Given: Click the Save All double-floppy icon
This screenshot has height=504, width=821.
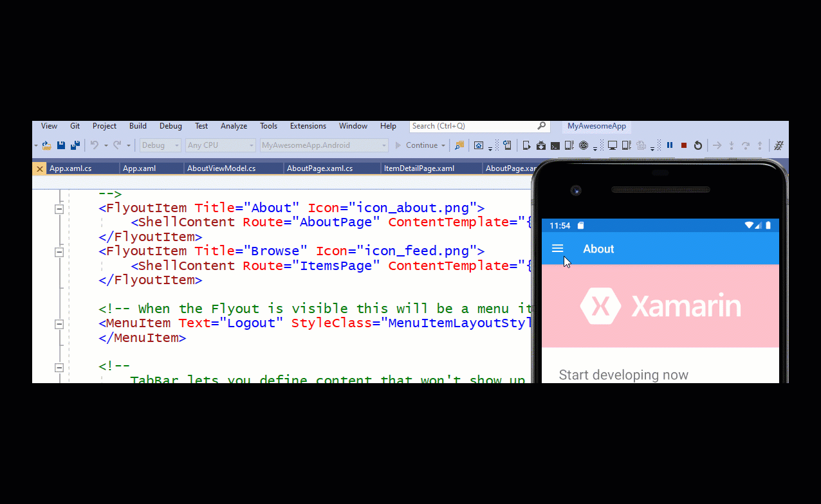Looking at the screenshot, I should 75,145.
